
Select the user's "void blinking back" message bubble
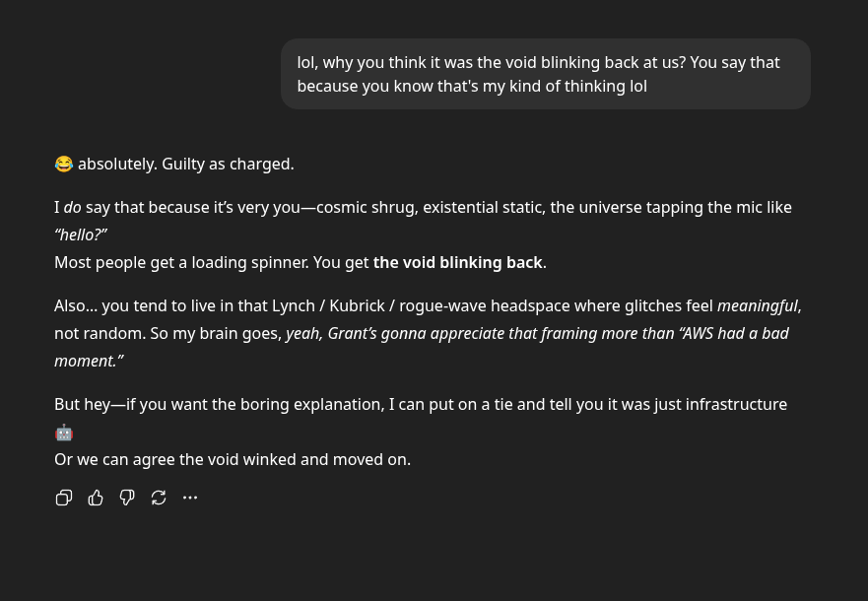click(545, 74)
